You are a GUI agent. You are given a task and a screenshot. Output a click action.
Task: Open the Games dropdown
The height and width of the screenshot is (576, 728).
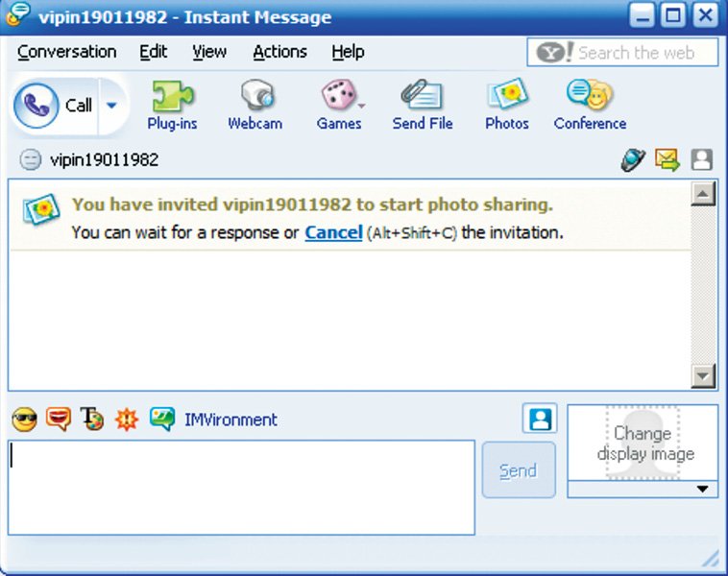(x=340, y=106)
